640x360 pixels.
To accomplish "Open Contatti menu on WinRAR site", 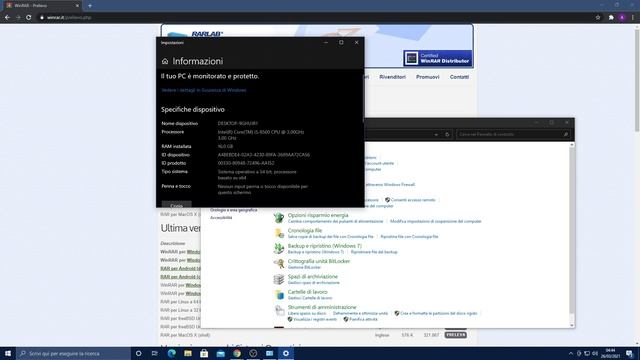I will 459,77.
